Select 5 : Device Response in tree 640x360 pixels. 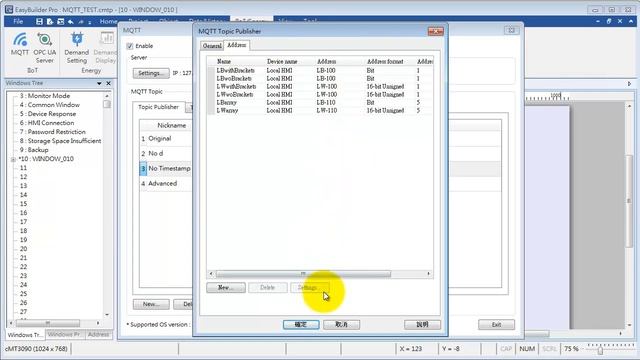48,114
